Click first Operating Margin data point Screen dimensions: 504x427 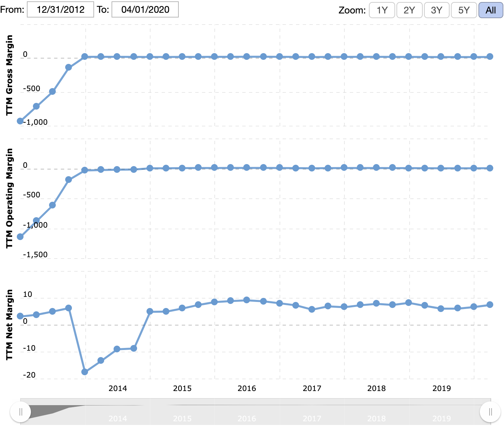pos(20,237)
